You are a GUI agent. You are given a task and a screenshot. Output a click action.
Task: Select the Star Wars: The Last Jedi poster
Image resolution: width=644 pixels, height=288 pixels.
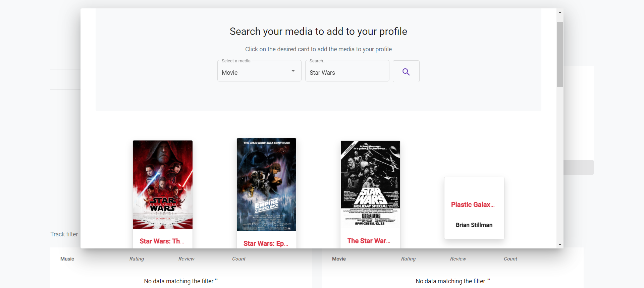point(163,184)
